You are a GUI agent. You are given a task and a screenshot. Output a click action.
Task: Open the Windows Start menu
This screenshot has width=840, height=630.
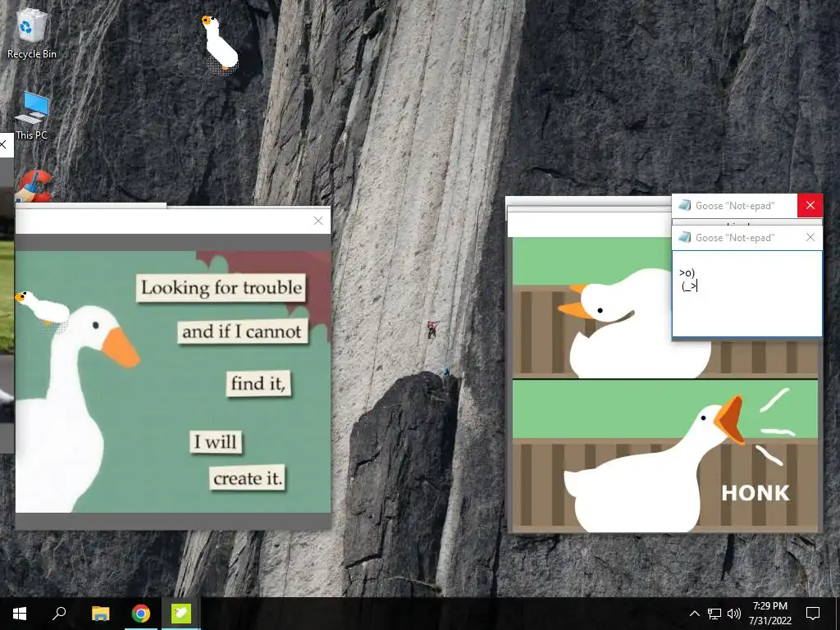[20, 614]
